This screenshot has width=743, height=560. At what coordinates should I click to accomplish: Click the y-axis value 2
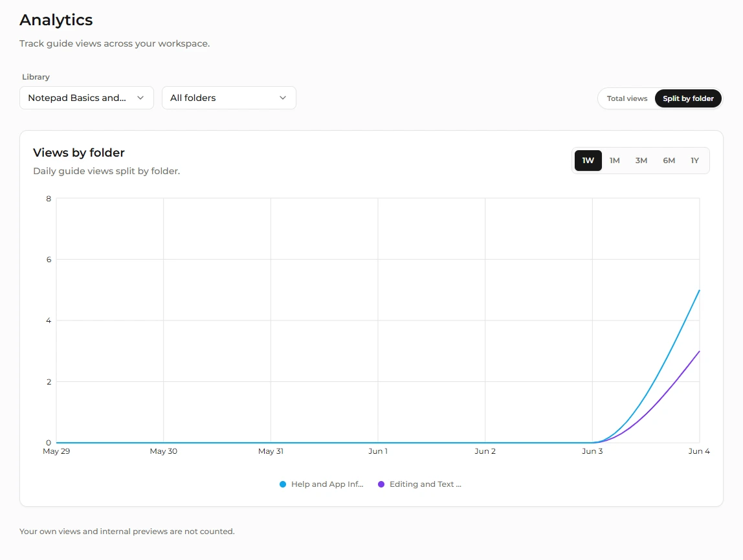pyautogui.click(x=49, y=382)
